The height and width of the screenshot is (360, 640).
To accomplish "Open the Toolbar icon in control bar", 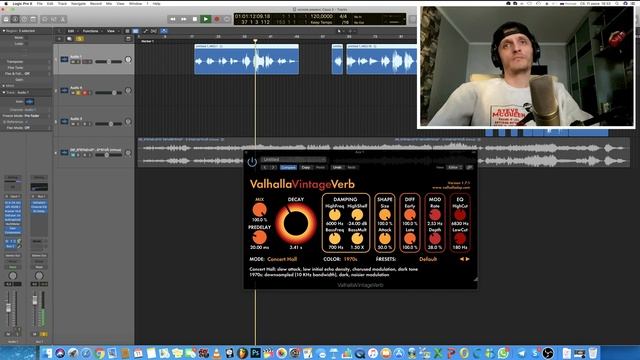I will (33, 19).
